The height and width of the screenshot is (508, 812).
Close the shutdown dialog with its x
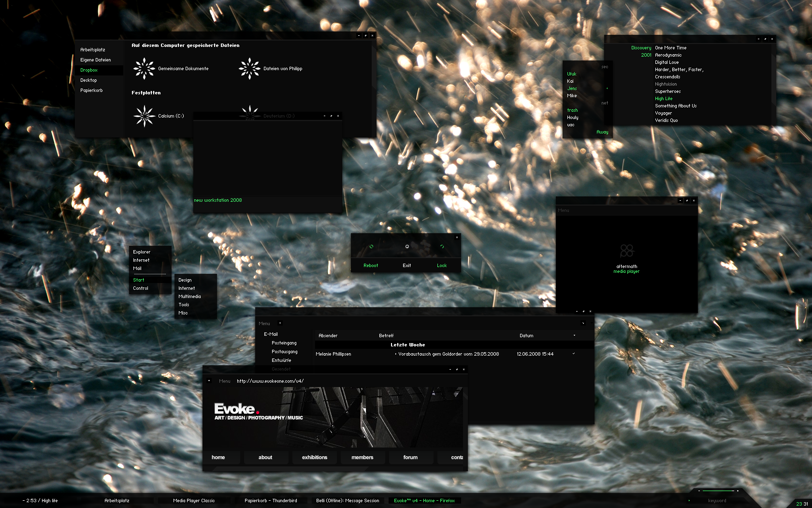pyautogui.click(x=457, y=237)
